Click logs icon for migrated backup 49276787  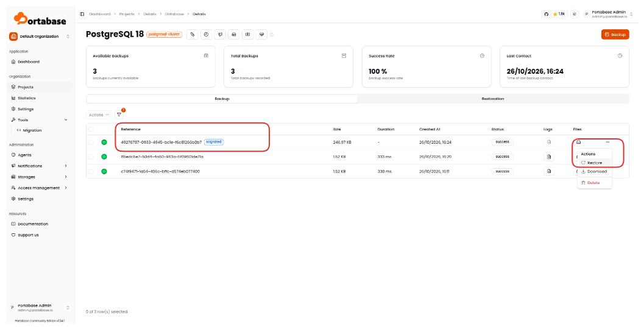(x=549, y=142)
